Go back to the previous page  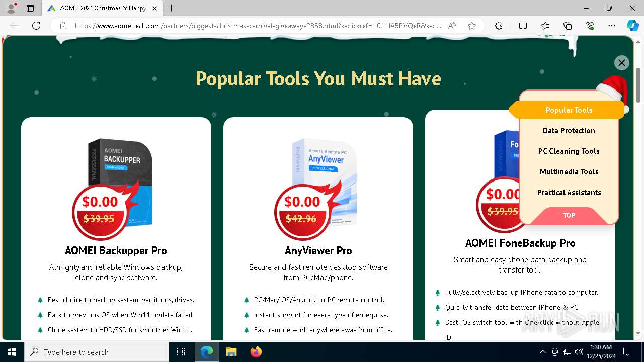point(14,26)
